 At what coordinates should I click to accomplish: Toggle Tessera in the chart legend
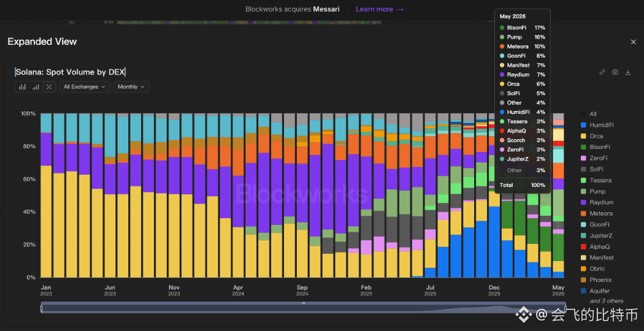(596, 180)
